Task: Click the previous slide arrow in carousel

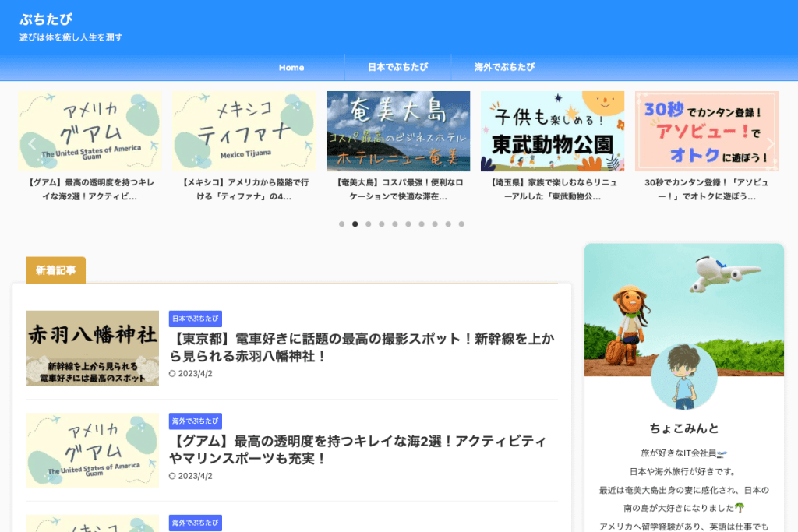Action: (32, 143)
